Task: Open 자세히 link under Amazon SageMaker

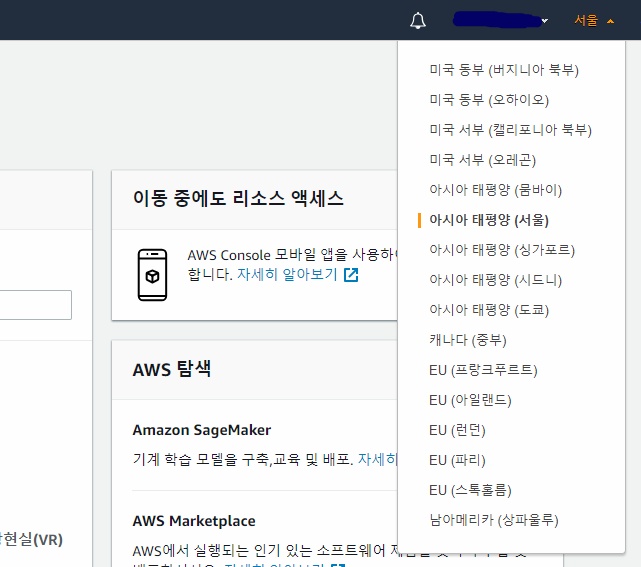Action: [x=377, y=459]
